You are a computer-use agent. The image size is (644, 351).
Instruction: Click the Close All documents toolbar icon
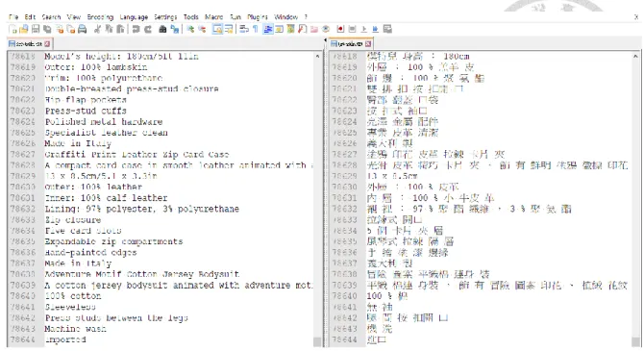point(70,29)
